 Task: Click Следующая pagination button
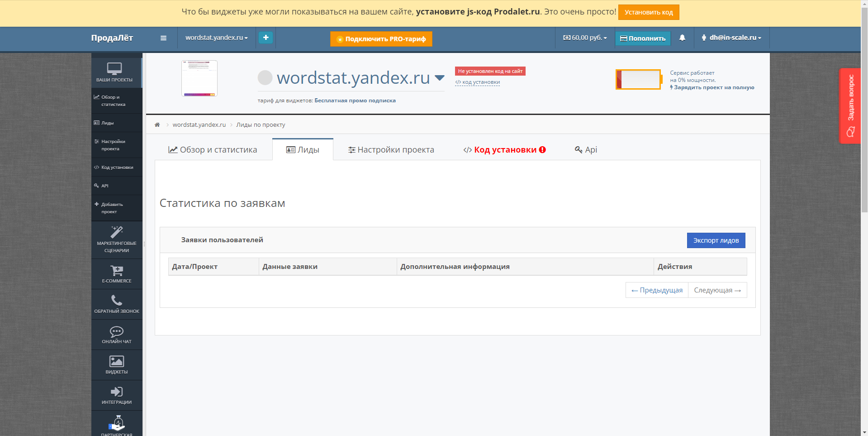[x=717, y=290]
